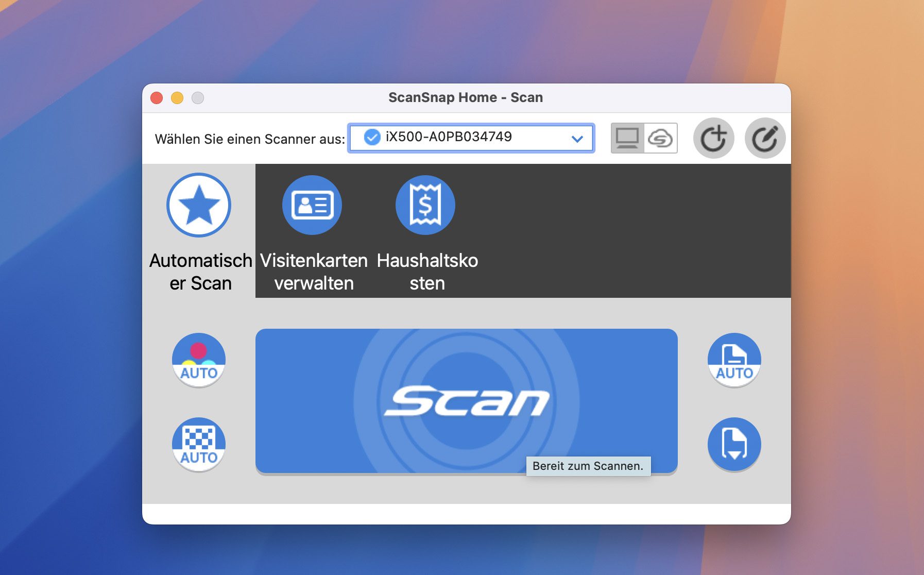
Task: Switch to the computer destination toggle
Action: [627, 138]
